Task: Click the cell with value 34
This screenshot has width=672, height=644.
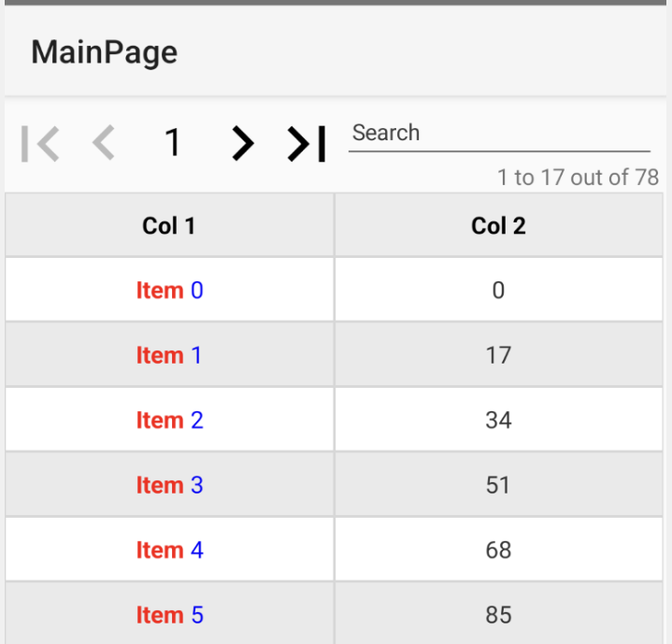Action: [x=498, y=421]
